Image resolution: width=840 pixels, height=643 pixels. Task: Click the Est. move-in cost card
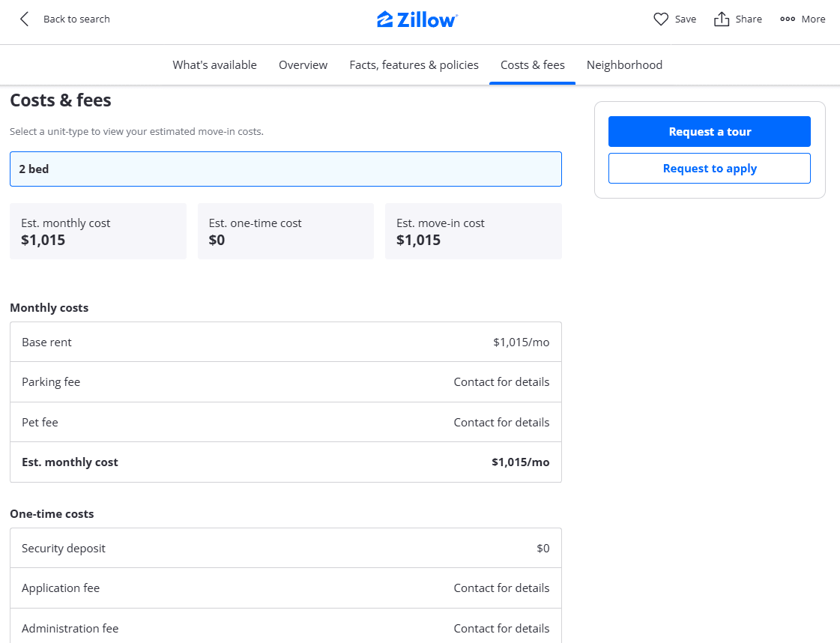tap(473, 232)
